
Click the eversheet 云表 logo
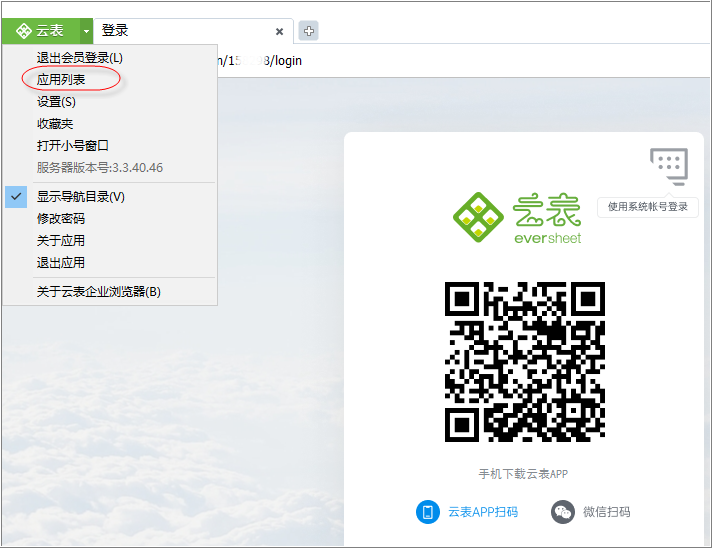tap(517, 217)
